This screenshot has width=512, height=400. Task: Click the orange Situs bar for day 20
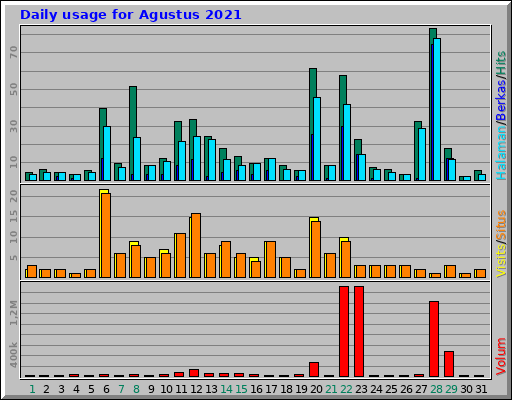click(x=316, y=249)
